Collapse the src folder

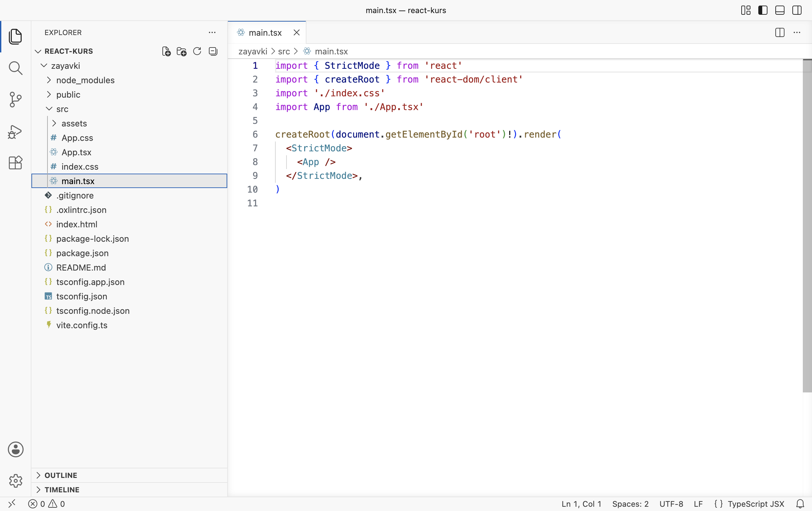click(49, 109)
